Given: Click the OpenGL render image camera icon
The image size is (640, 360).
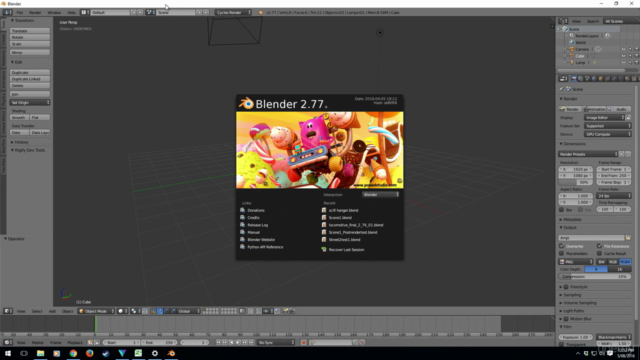Looking at the screenshot, I should 285,311.
